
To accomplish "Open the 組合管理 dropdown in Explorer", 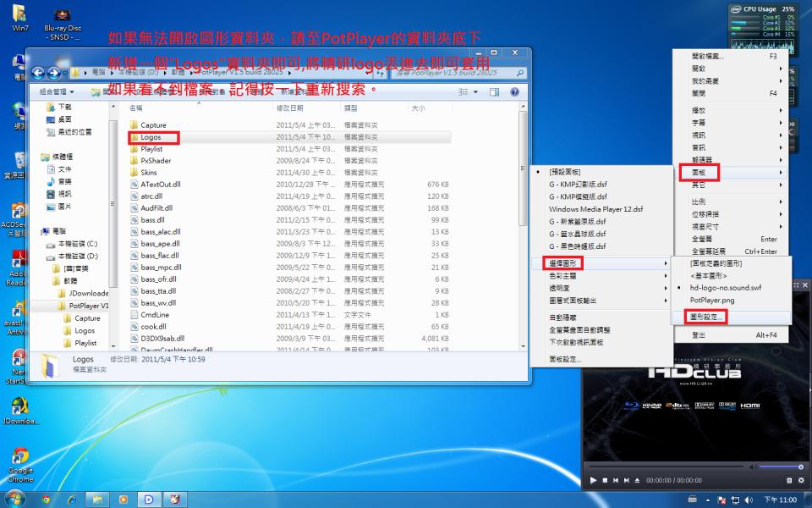I will click(x=57, y=91).
